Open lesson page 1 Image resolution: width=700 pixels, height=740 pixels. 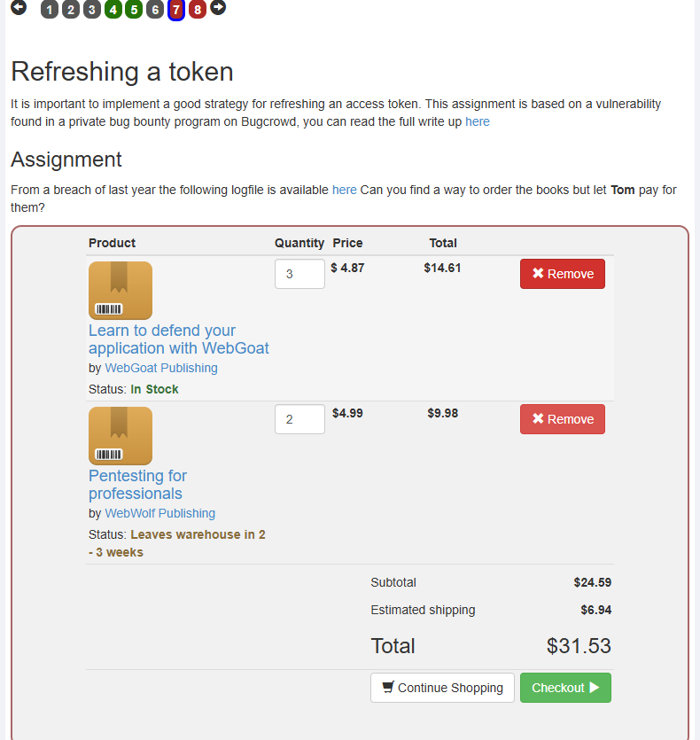tap(50, 11)
